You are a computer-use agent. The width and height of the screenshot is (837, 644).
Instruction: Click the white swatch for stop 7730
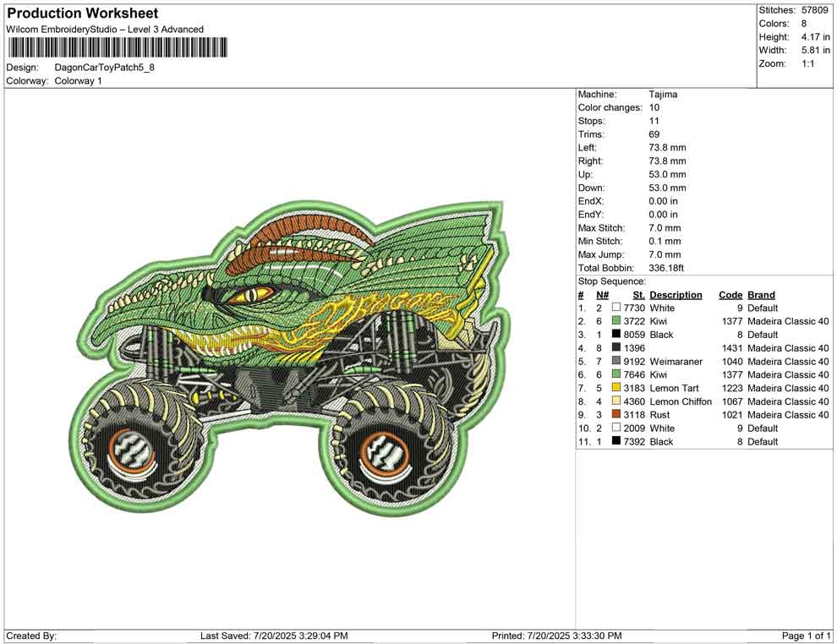click(616, 308)
